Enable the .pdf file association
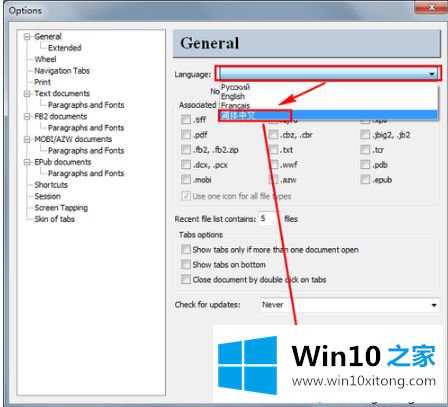 186,135
